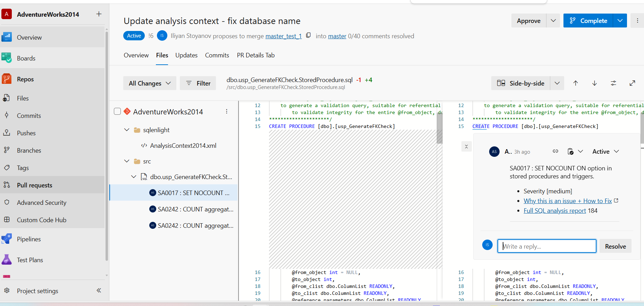Open Complete options dropdown arrow
Screen dimensions: 644x306
pyautogui.click(x=620, y=21)
